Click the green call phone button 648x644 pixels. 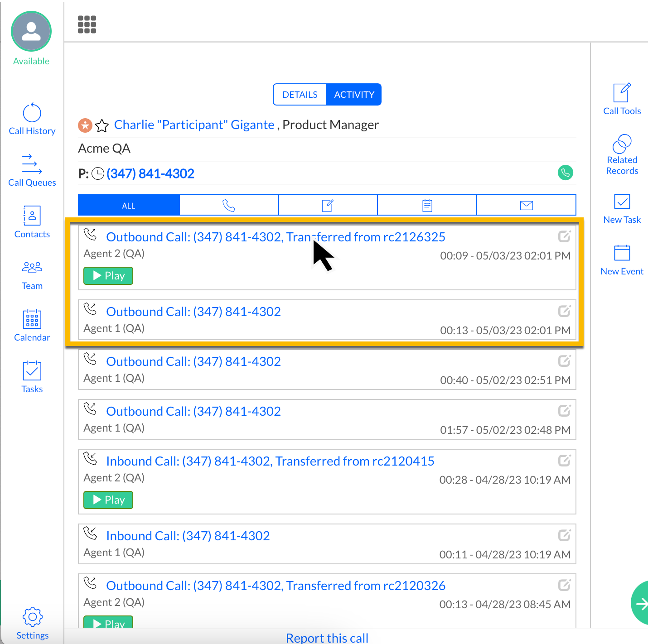pos(565,173)
